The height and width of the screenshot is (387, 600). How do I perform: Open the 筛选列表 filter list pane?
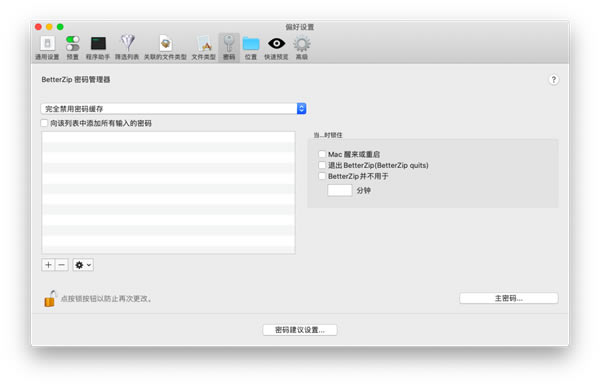[127, 48]
